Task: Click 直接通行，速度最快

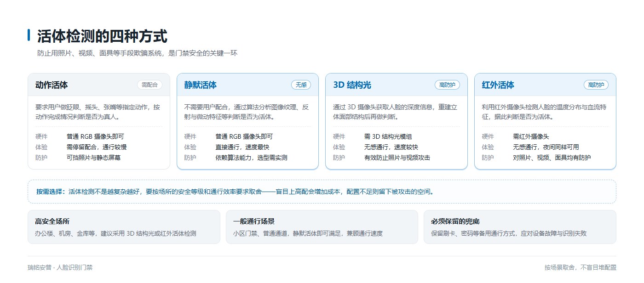Action: [242, 147]
